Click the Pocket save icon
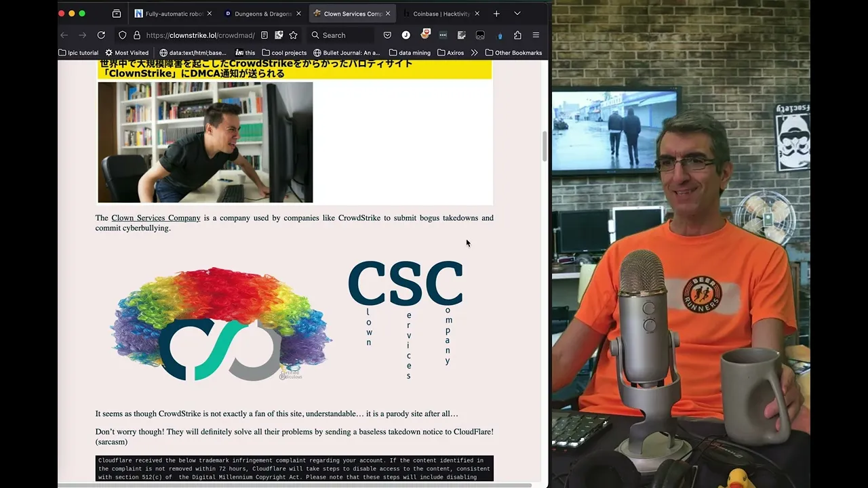The height and width of the screenshot is (488, 868). (x=387, y=35)
